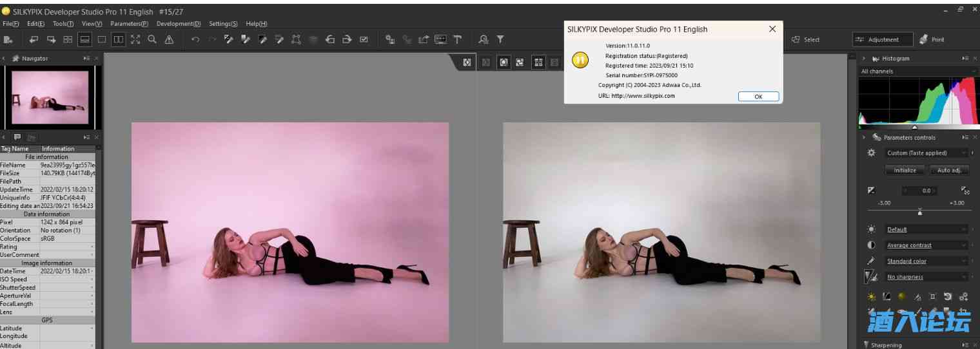Select the crop trimming tool icon
Image resolution: width=980 pixels, height=349 pixels.
point(296,39)
